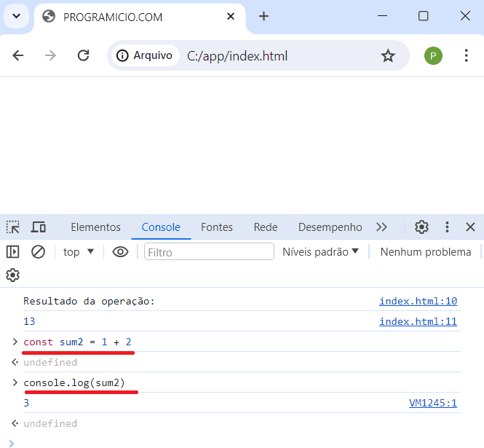Viewport: 484px width, 448px height.
Task: Open a new browser tab
Action: pyautogui.click(x=263, y=16)
